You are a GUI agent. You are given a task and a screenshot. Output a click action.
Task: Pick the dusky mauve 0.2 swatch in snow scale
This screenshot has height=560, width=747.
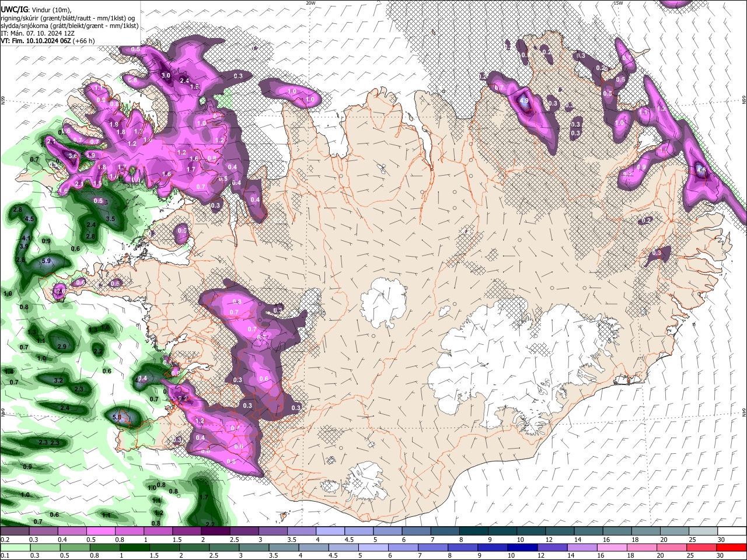(x=15, y=531)
